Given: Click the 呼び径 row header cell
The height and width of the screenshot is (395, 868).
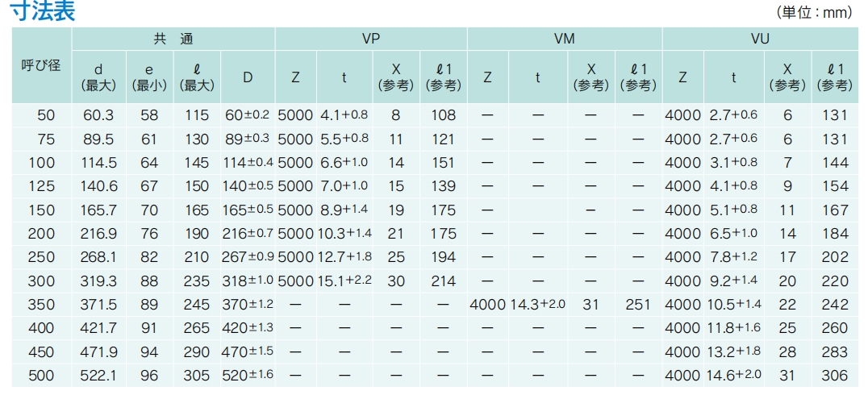Looking at the screenshot, I should pos(41,65).
